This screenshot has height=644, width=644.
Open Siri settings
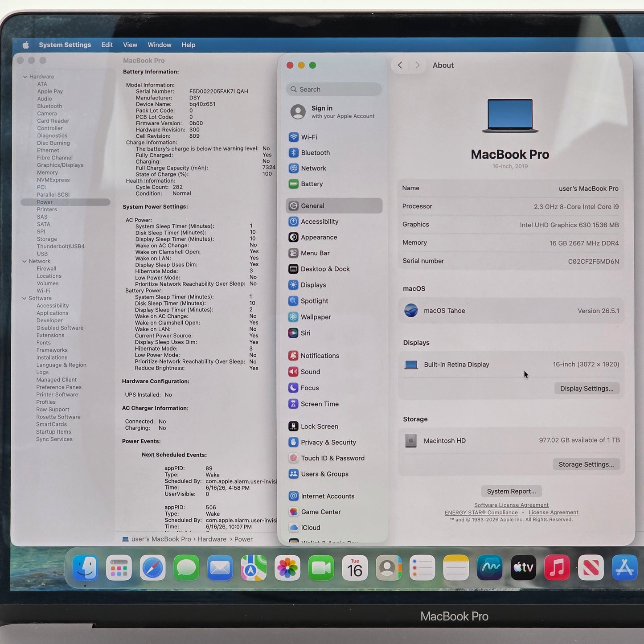pyautogui.click(x=334, y=333)
